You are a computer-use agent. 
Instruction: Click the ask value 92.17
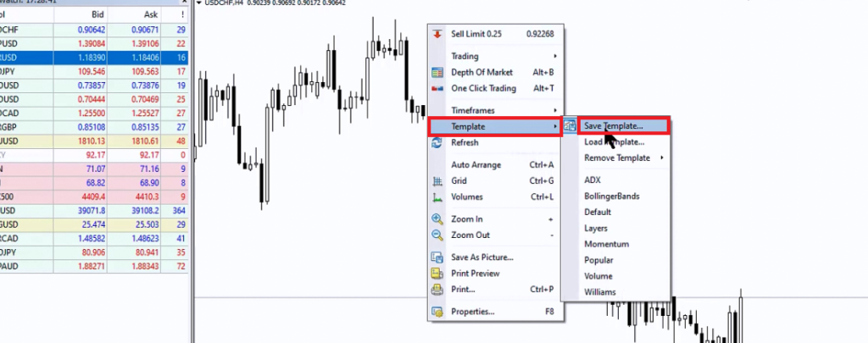pos(147,155)
